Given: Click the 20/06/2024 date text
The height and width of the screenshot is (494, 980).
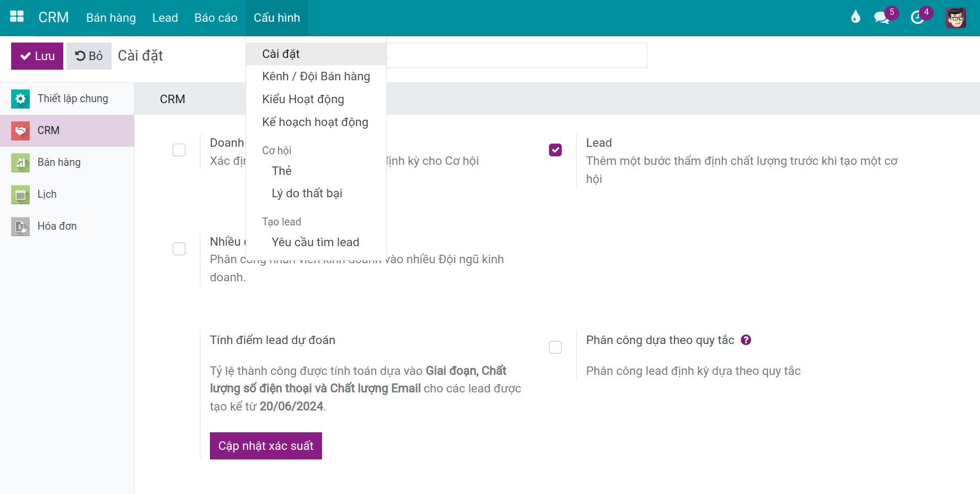Looking at the screenshot, I should click(x=291, y=407).
